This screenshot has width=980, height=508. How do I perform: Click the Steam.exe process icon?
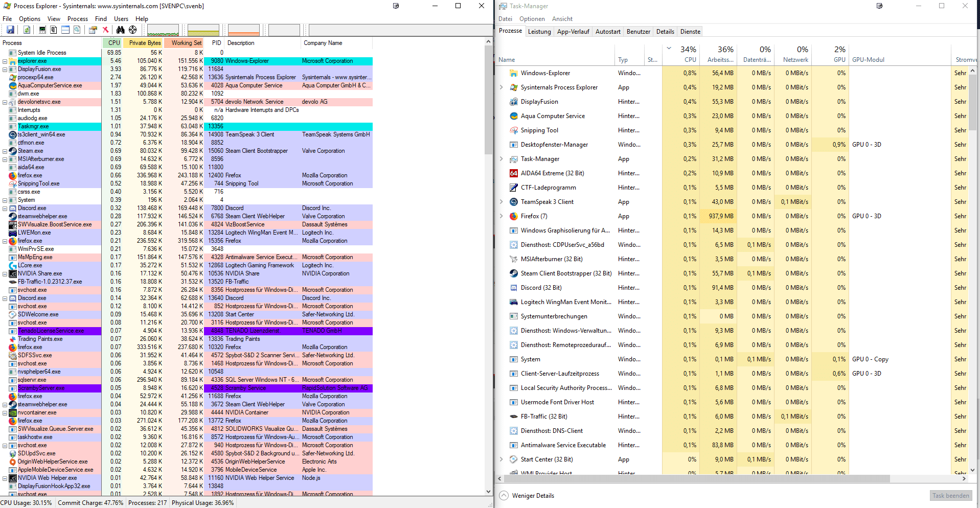tap(13, 151)
